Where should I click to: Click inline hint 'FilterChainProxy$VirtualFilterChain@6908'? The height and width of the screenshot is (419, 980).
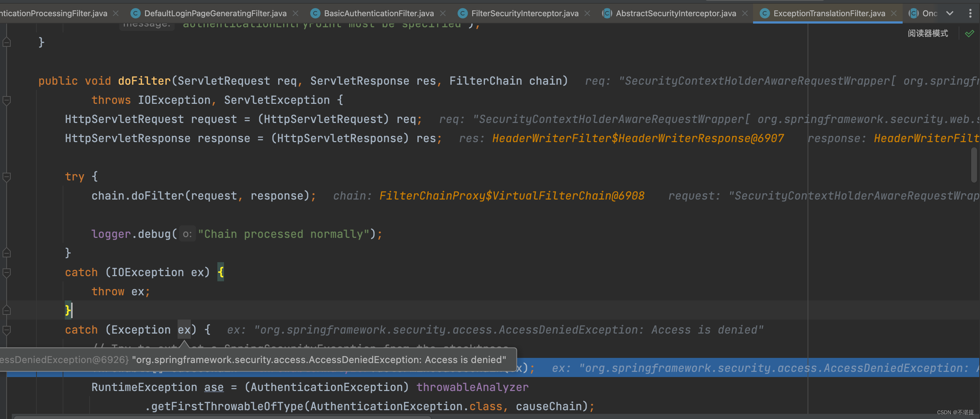512,196
